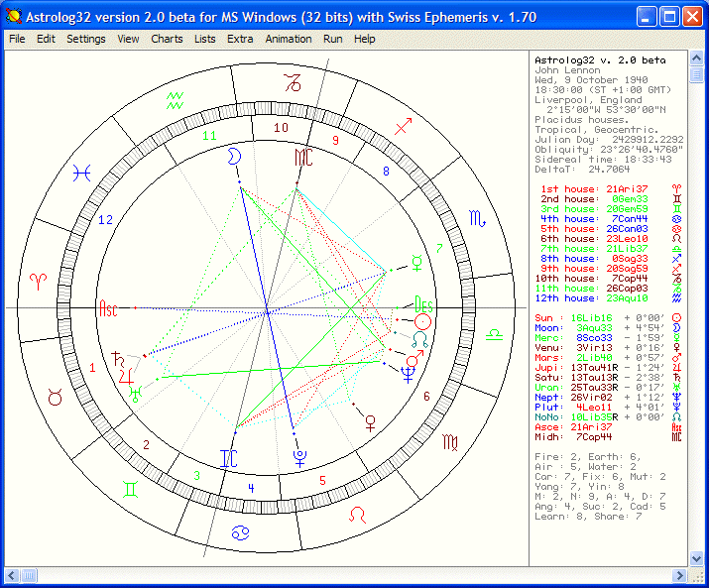Click the North Node glyph in the chart
709x588 pixels.
(x=420, y=340)
